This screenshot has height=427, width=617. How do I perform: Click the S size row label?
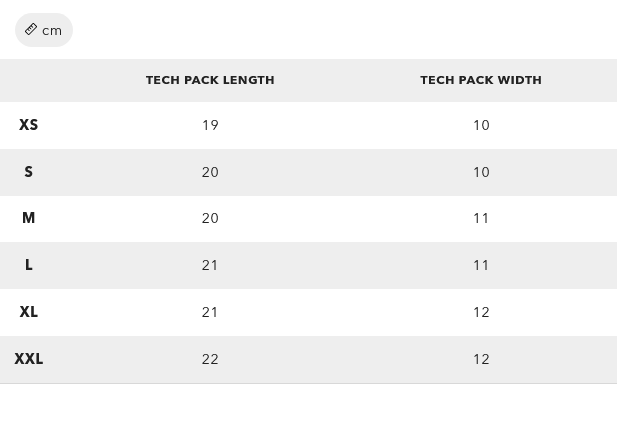coord(29,172)
